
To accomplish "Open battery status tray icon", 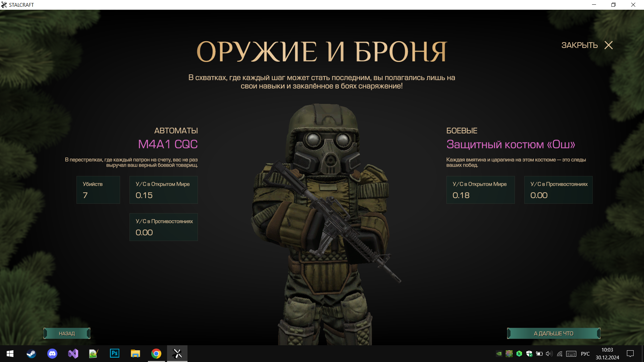I will point(539,354).
